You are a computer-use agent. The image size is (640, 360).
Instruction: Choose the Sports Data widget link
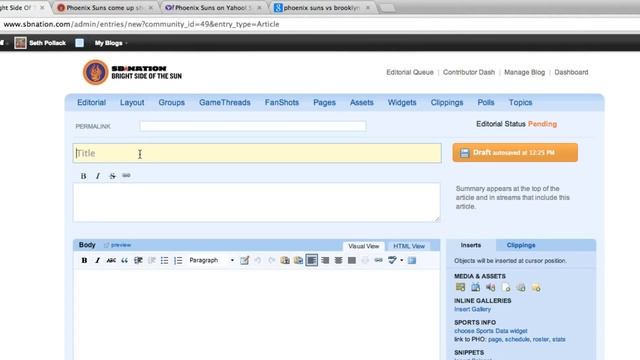point(491,331)
